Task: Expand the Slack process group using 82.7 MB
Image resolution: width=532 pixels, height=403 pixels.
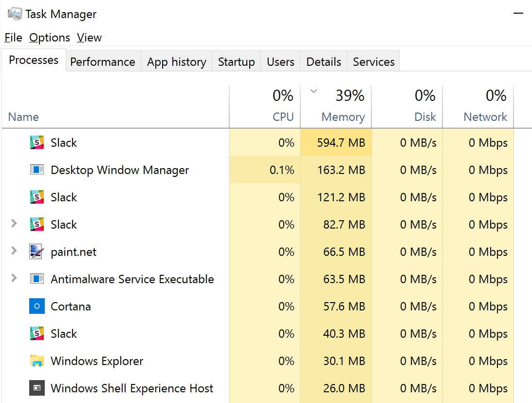Action: click(14, 224)
